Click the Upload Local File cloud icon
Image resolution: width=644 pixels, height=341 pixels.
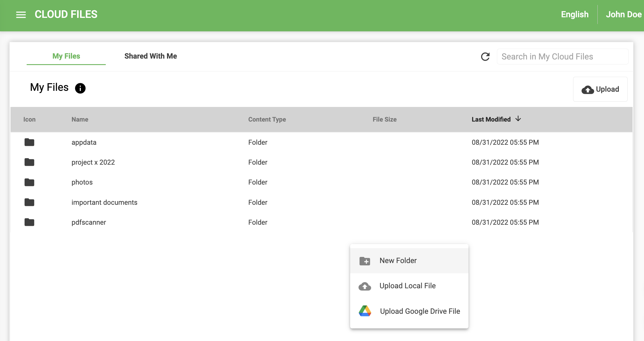[364, 286]
